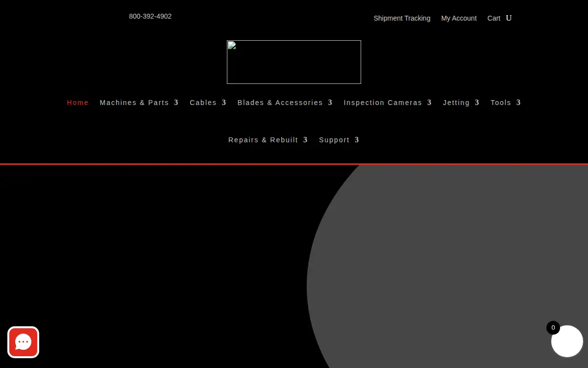Click the cart icon beside Cart link
Viewport: 588px width, 368px height.
point(509,18)
